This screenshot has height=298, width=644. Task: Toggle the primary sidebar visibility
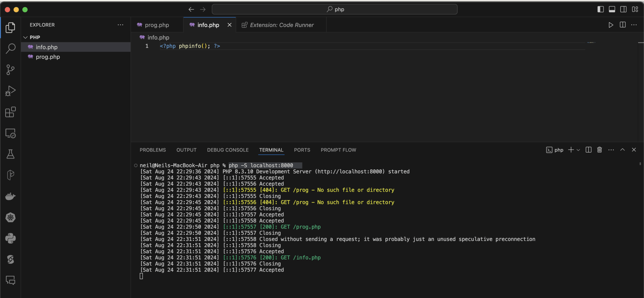600,10
